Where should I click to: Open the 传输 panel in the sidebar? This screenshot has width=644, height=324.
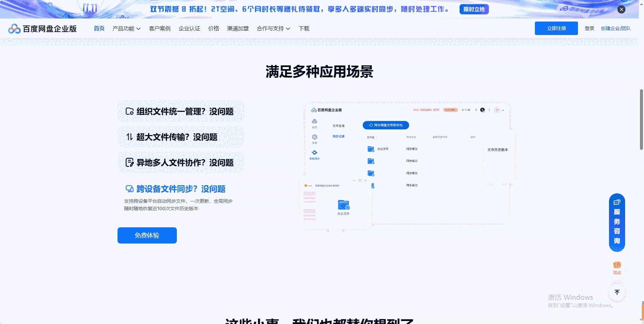(314, 137)
